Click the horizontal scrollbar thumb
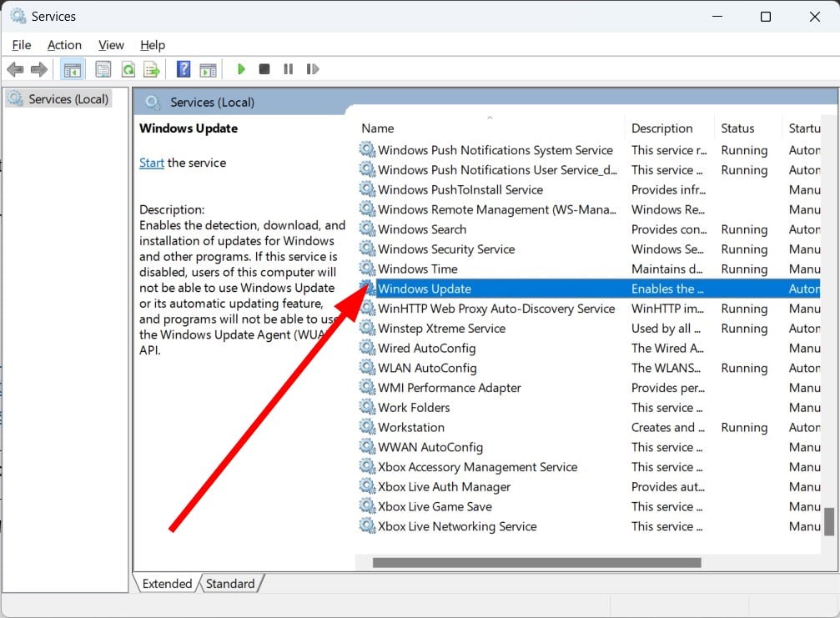 click(x=537, y=562)
